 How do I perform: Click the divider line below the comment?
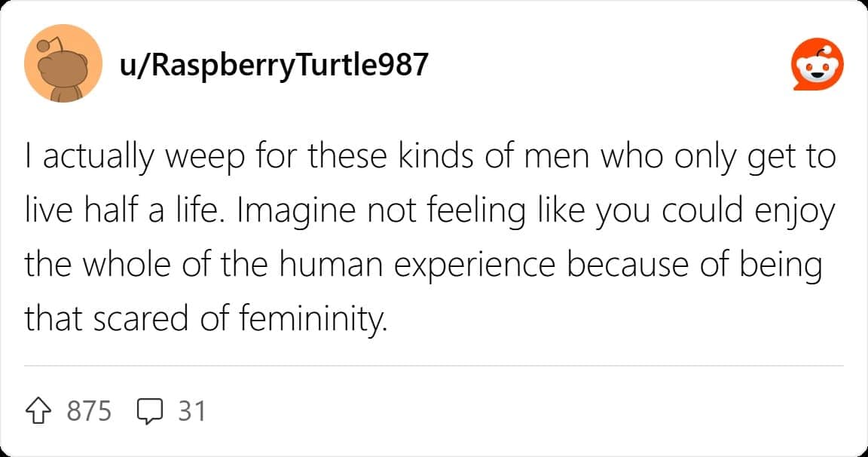434,367
